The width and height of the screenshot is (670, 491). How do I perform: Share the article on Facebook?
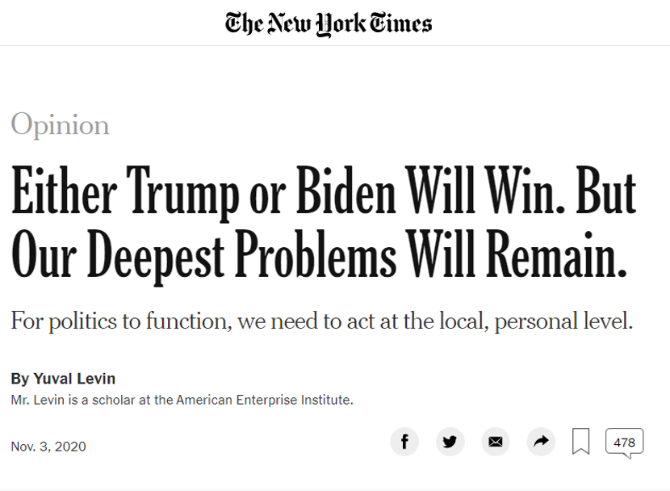point(404,441)
